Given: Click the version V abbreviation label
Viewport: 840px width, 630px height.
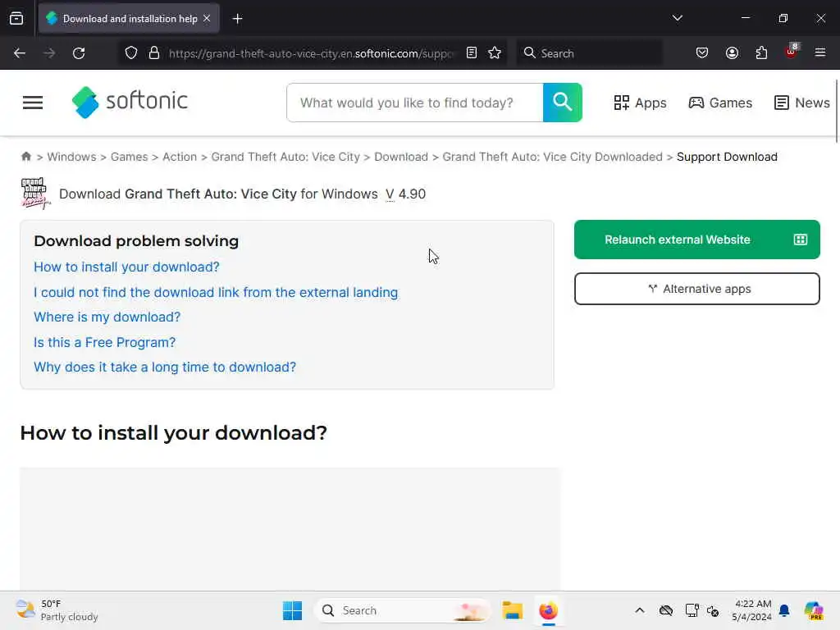Looking at the screenshot, I should tap(390, 194).
